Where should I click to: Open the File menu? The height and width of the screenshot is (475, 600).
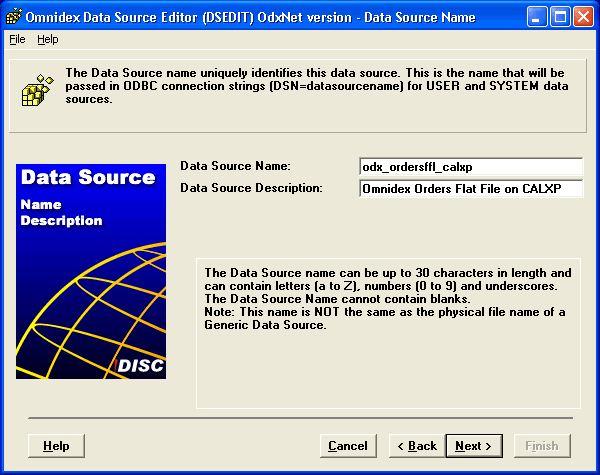(x=17, y=39)
